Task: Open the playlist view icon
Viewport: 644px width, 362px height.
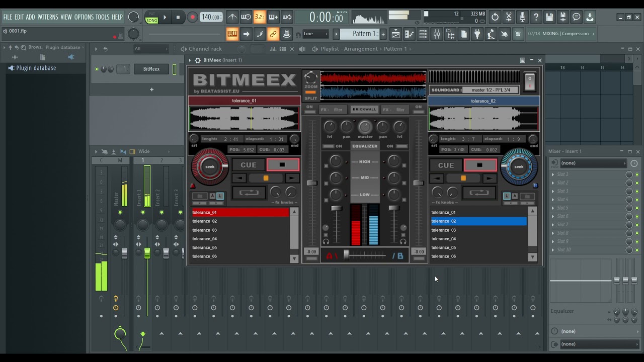Action: click(396, 34)
